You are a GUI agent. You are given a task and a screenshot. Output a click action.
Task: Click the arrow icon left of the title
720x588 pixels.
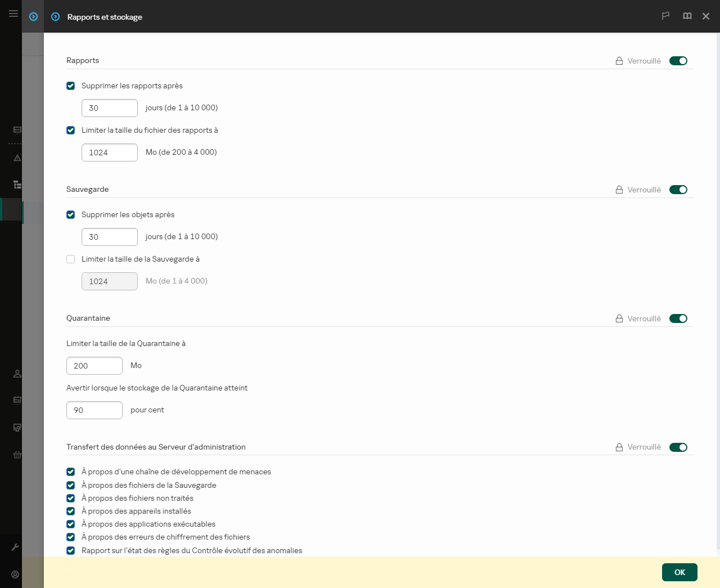click(x=34, y=17)
